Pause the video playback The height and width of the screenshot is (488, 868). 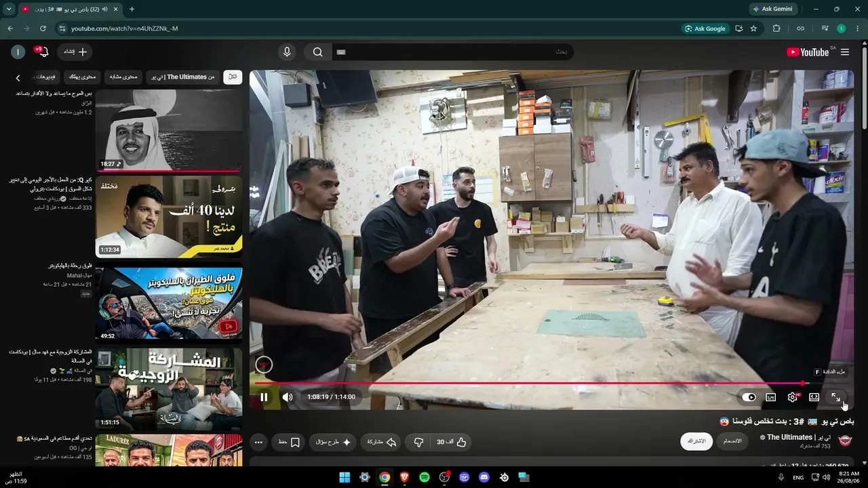[x=264, y=397]
